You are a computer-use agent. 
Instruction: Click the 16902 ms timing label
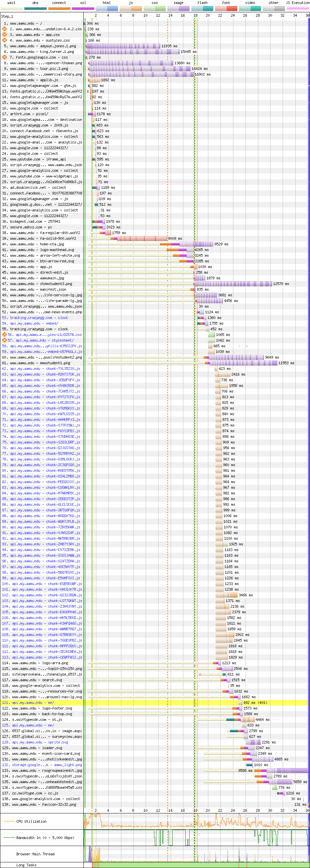click(x=202, y=75)
